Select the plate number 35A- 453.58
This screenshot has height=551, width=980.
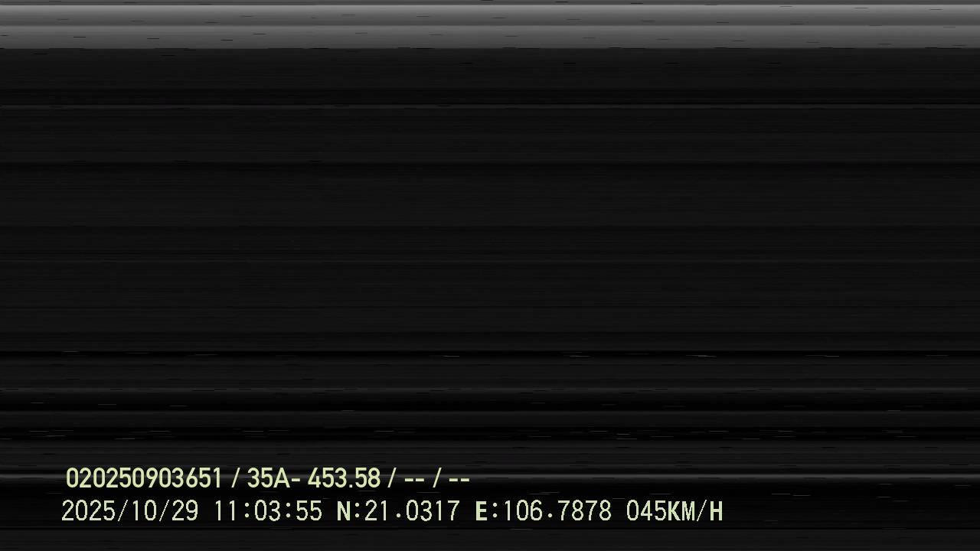click(x=313, y=478)
